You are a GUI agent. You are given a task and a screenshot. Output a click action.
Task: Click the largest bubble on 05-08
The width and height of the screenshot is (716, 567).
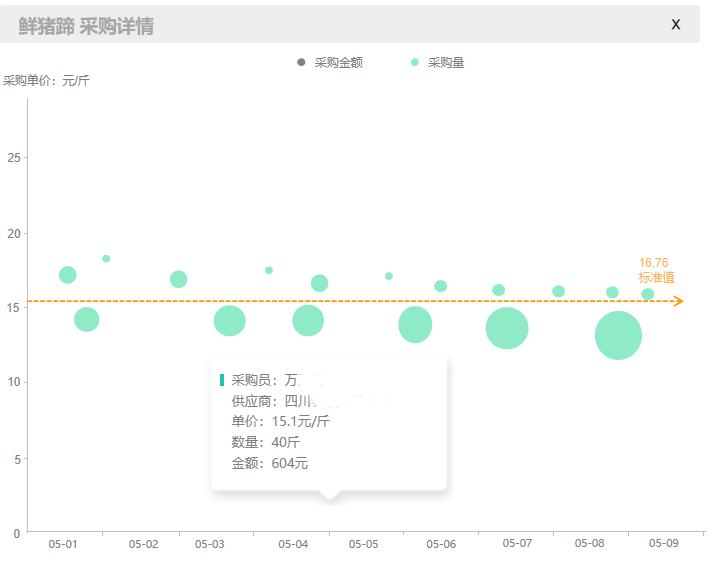pyautogui.click(x=618, y=336)
